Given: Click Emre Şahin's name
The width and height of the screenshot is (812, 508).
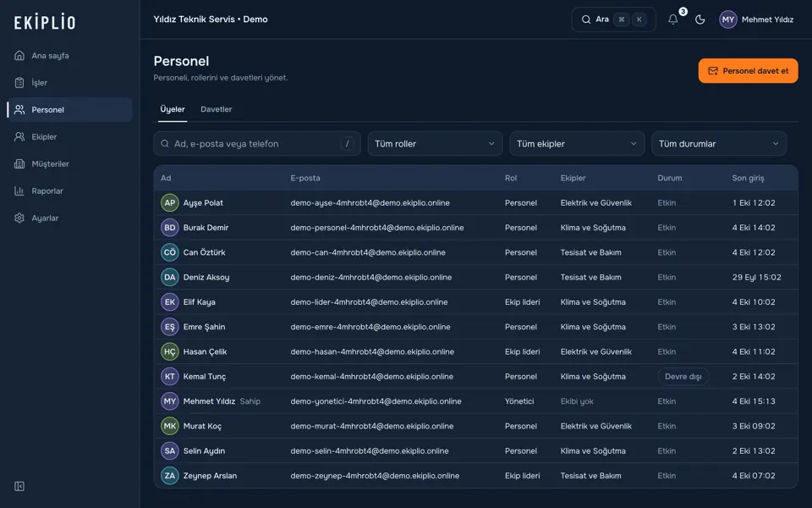Looking at the screenshot, I should [204, 327].
